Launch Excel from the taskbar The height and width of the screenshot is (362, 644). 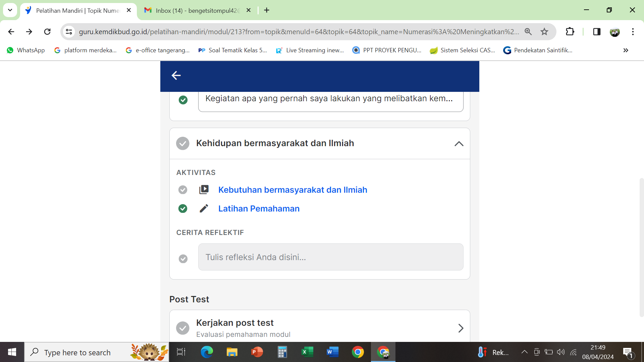307,352
